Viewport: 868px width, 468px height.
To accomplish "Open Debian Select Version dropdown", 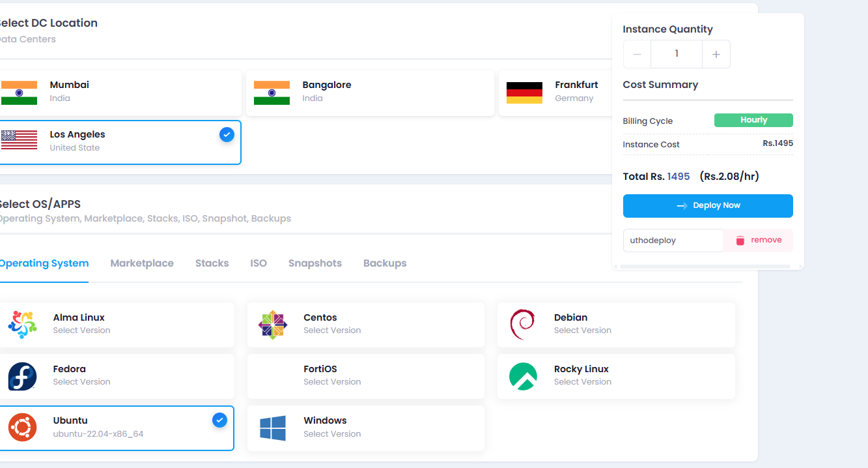I will (x=583, y=330).
